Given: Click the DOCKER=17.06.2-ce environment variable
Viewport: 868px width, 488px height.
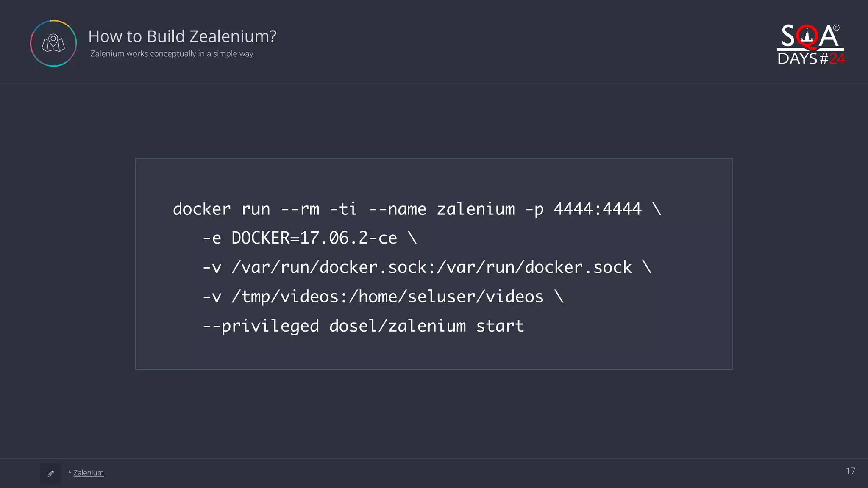Looking at the screenshot, I should (x=314, y=238).
